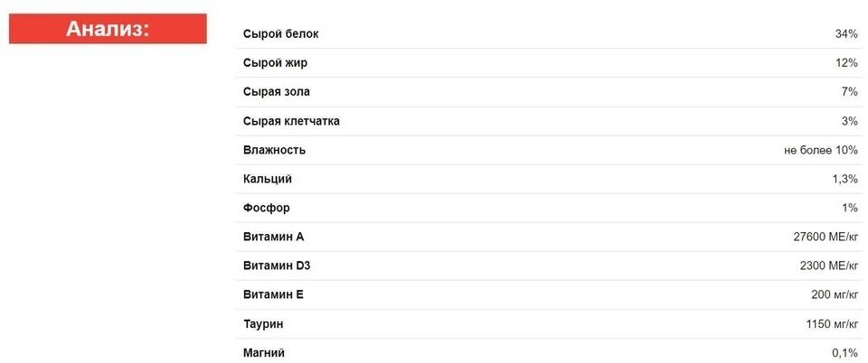Click the Влажность row label
The height and width of the screenshot is (363, 868).
(274, 150)
